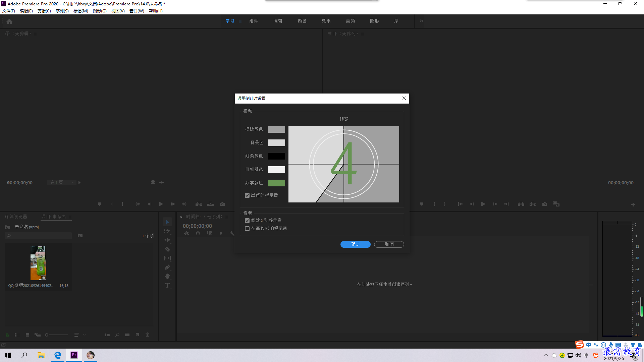Enable beep at every second checkbox
The width and height of the screenshot is (644, 362).
[247, 229]
